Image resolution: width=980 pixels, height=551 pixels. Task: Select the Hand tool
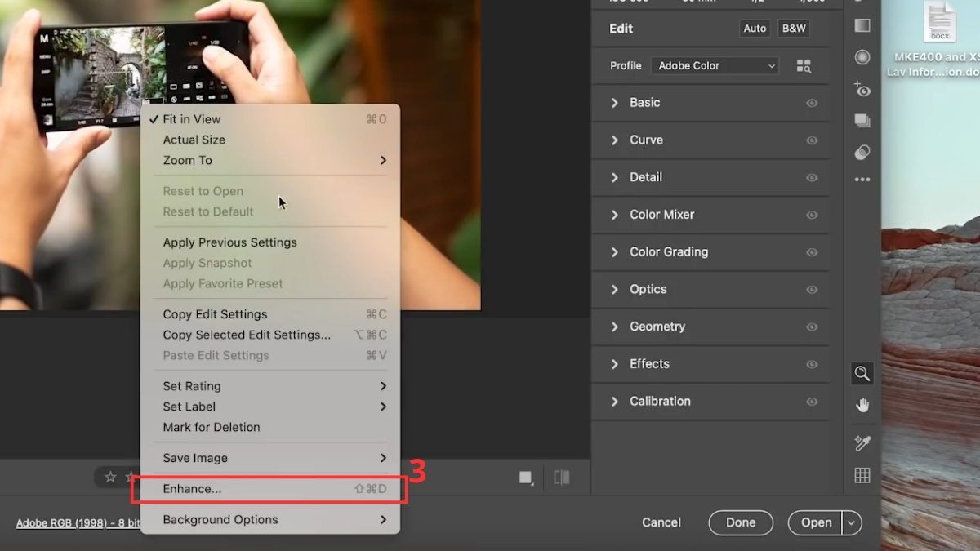click(862, 406)
